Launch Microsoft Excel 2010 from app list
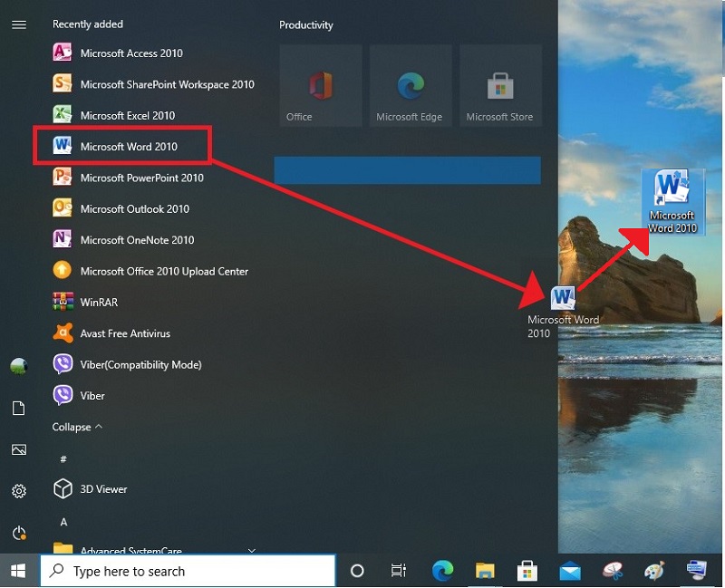This screenshot has height=588, width=725. tap(127, 116)
